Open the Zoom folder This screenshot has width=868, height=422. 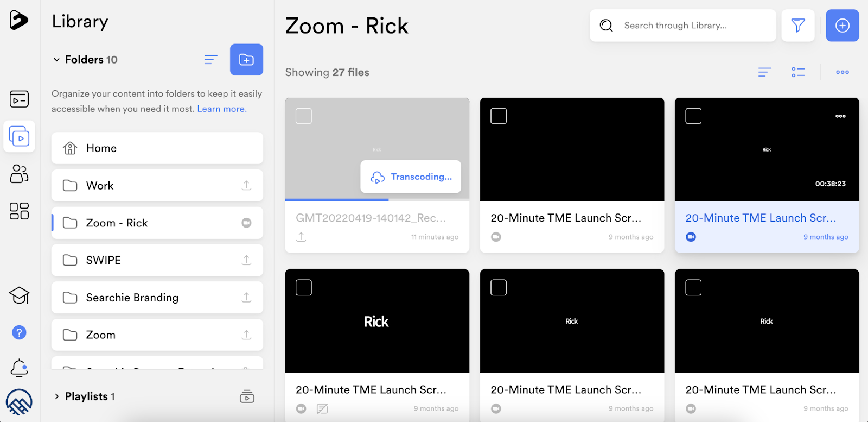[x=157, y=335]
